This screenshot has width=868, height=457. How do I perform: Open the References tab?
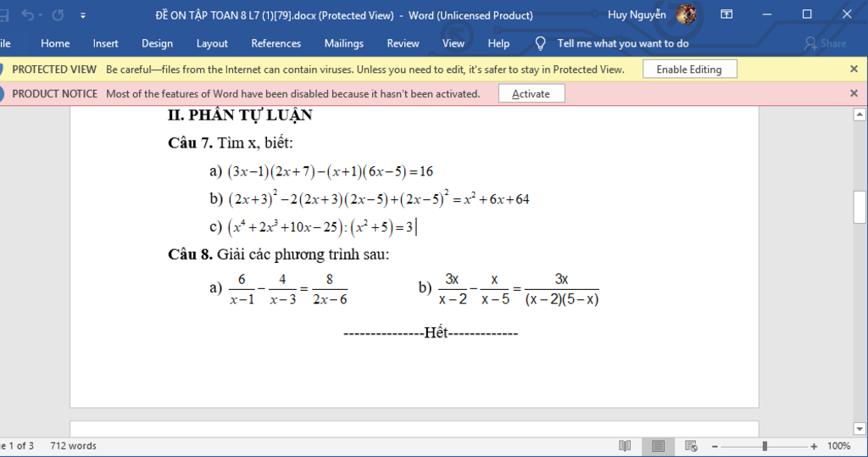[275, 43]
